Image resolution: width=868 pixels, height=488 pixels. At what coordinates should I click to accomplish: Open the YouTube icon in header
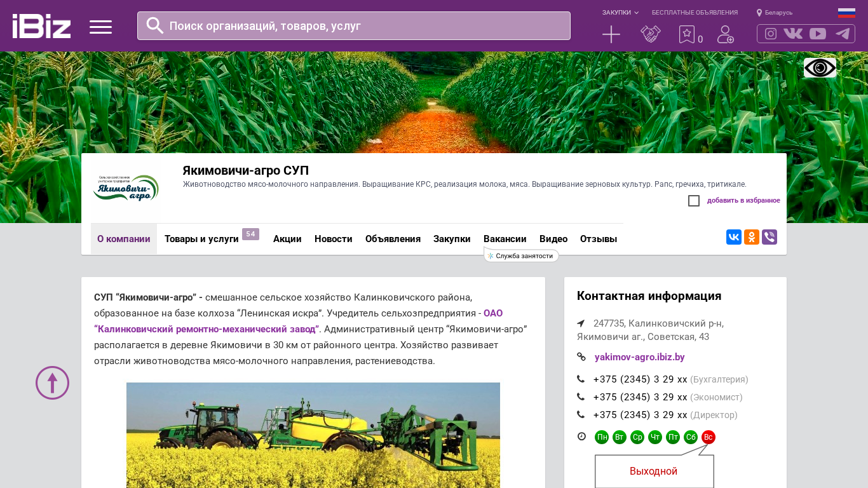818,34
